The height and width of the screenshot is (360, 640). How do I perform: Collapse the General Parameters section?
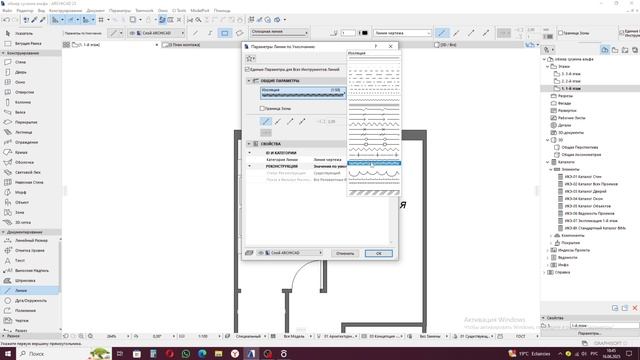click(249, 81)
